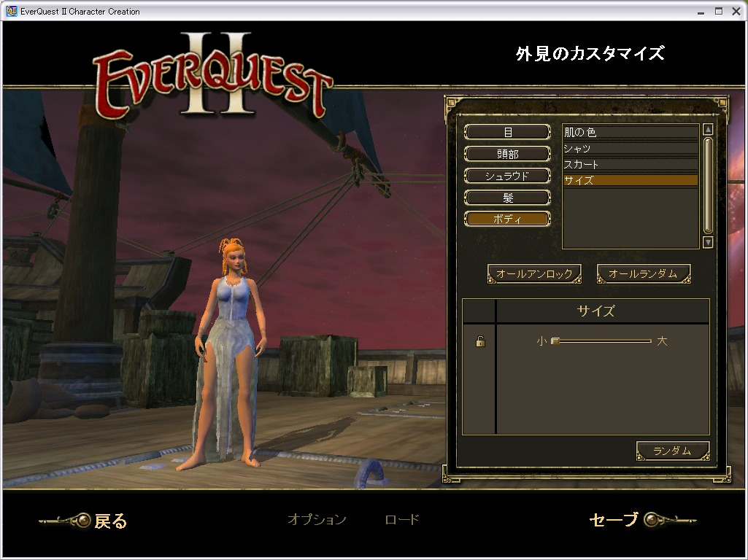Toggle the size lock padlock icon
Viewport: 748px width, 560px height.
480,341
